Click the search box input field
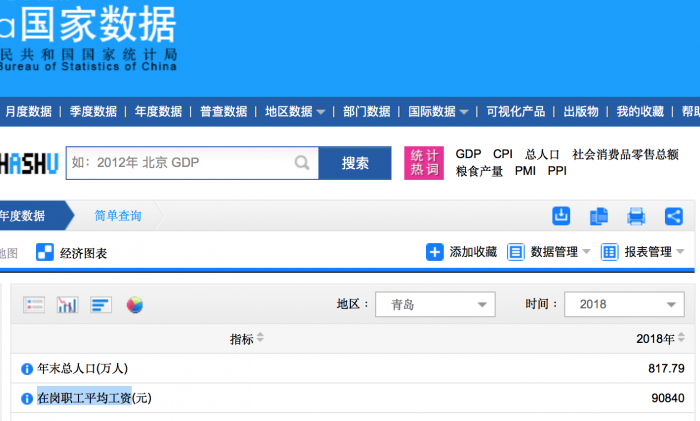This screenshot has height=421, width=700. click(180, 163)
